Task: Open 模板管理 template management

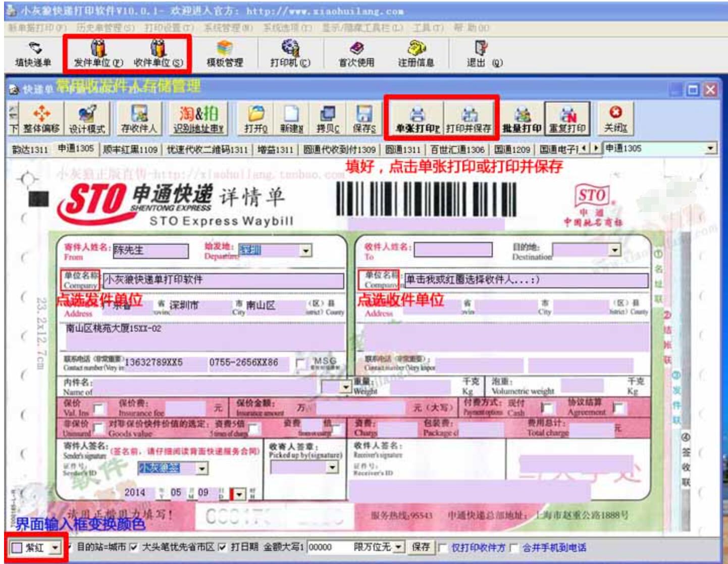Action: 225,55
